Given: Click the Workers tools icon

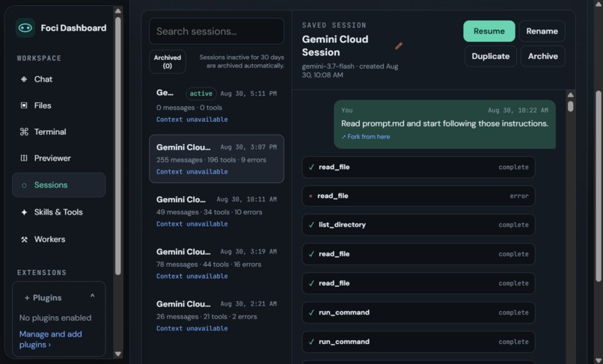Looking at the screenshot, I should tap(24, 239).
